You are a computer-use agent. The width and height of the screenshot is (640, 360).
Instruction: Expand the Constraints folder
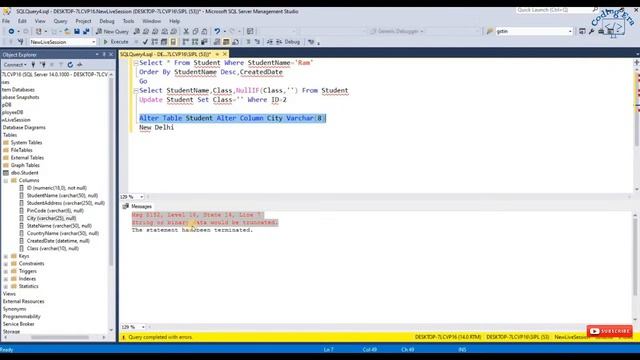[x=6, y=264]
